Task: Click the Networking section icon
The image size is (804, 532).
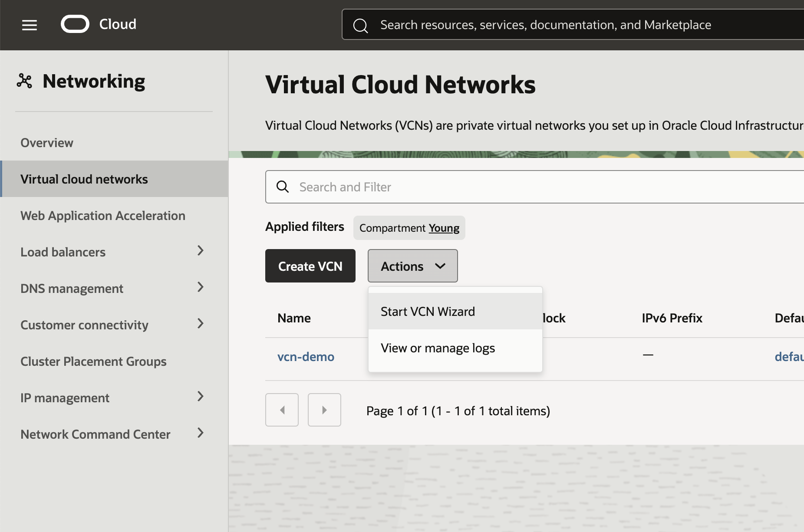Action: (24, 81)
